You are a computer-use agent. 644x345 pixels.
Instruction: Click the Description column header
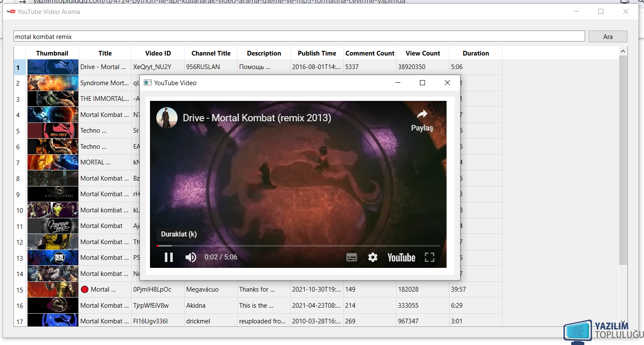(264, 53)
